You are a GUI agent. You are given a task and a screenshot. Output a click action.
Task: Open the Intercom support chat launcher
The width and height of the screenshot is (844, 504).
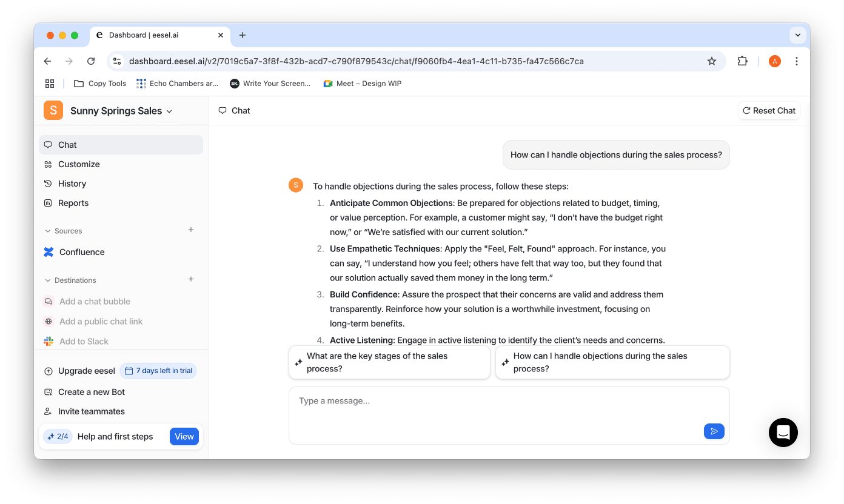pos(783,433)
